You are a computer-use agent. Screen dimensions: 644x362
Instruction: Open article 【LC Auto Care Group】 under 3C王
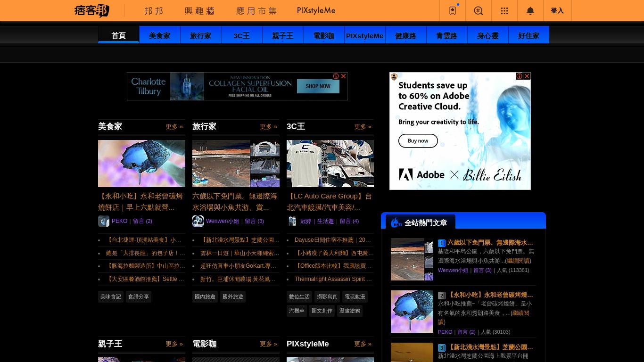point(329,202)
